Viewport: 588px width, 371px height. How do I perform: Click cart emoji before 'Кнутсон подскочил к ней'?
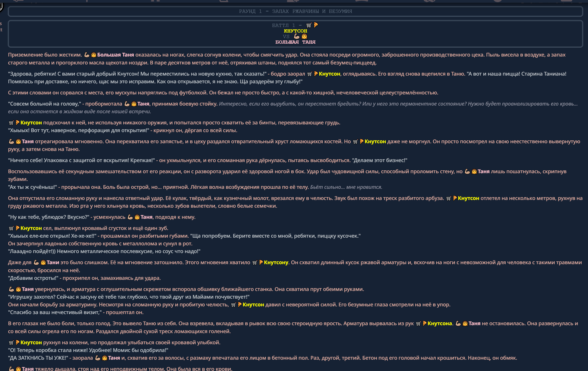tap(11, 123)
